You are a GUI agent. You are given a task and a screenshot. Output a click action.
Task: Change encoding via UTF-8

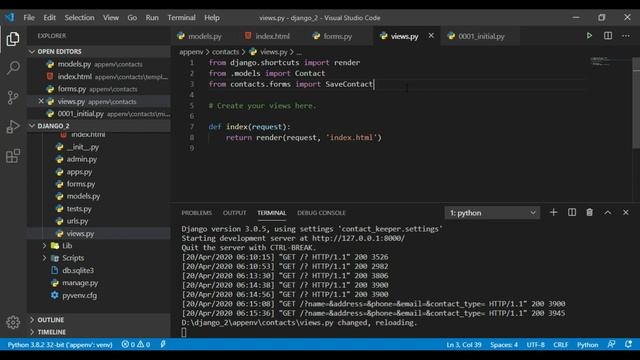[x=536, y=344]
